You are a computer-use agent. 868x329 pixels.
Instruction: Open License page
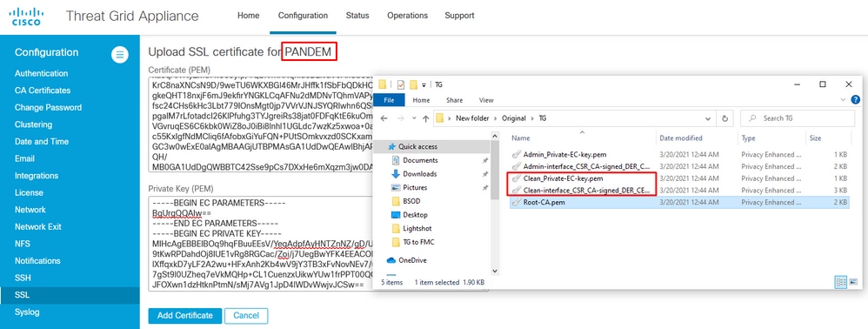click(x=29, y=192)
